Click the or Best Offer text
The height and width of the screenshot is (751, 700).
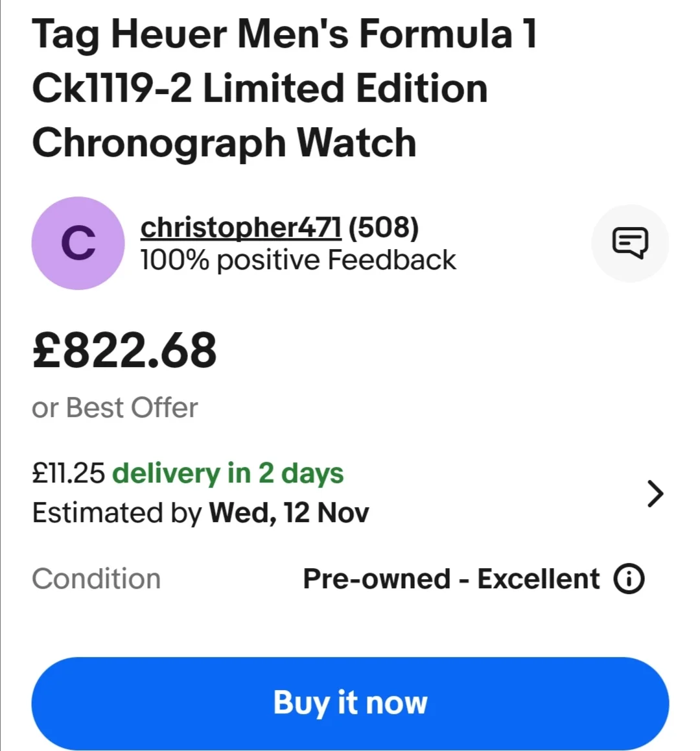click(x=115, y=408)
